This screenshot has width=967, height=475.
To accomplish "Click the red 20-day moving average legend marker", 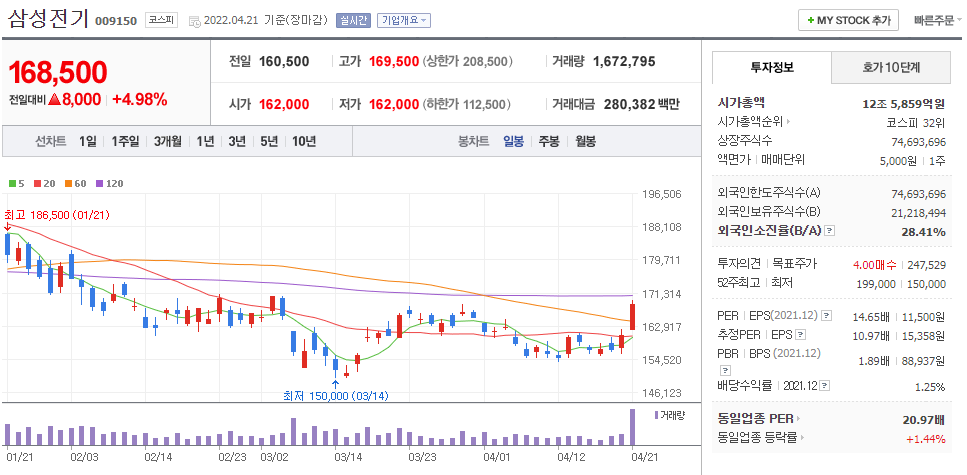I will click(36, 183).
